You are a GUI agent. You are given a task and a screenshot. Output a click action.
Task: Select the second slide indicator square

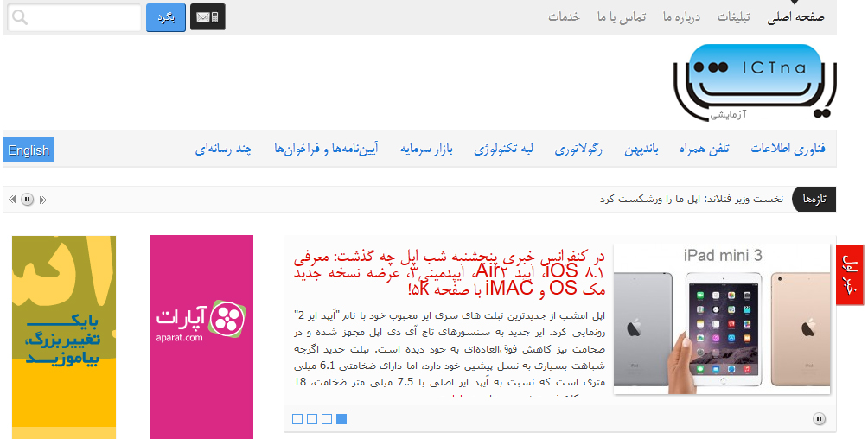coord(312,419)
